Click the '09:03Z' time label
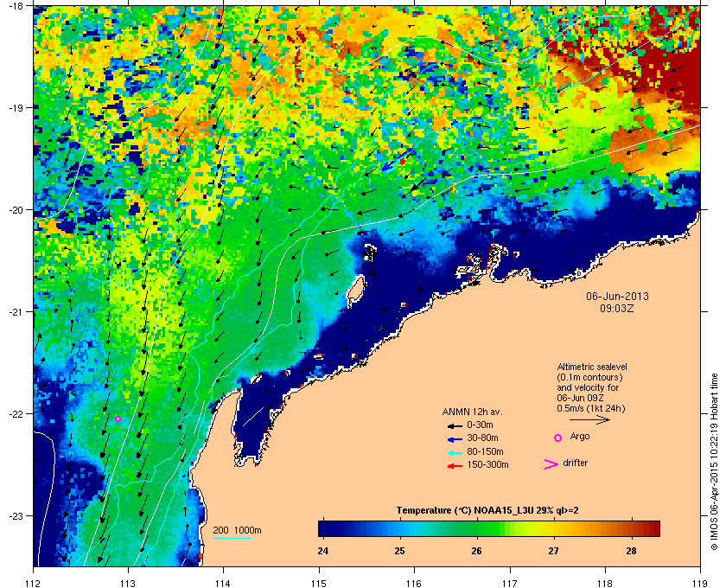Viewport: 726px width, 588px height. pyautogui.click(x=617, y=309)
